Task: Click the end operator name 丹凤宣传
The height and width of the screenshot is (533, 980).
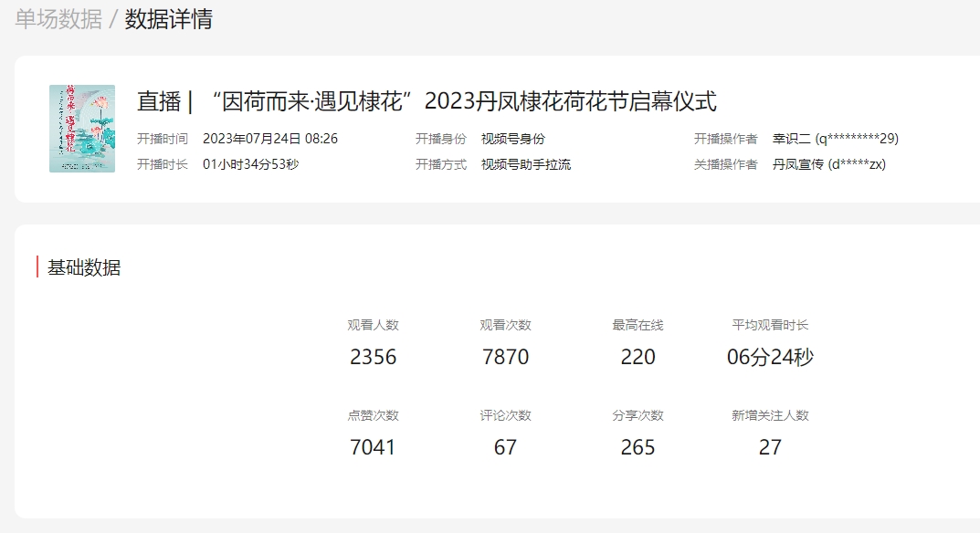Action: tap(797, 164)
